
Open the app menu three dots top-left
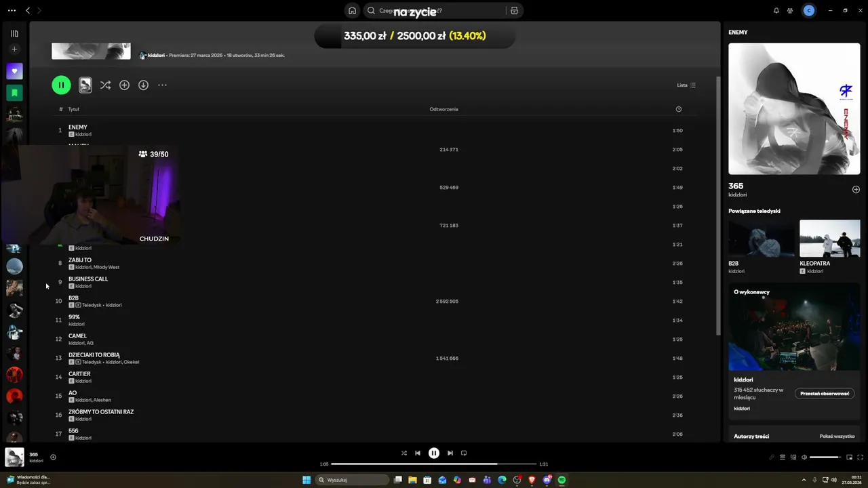pyautogui.click(x=12, y=11)
